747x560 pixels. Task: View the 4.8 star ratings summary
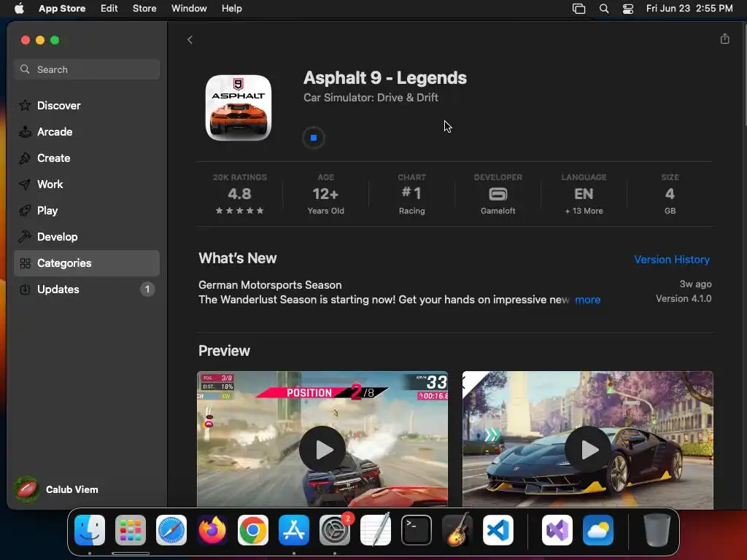pos(239,194)
